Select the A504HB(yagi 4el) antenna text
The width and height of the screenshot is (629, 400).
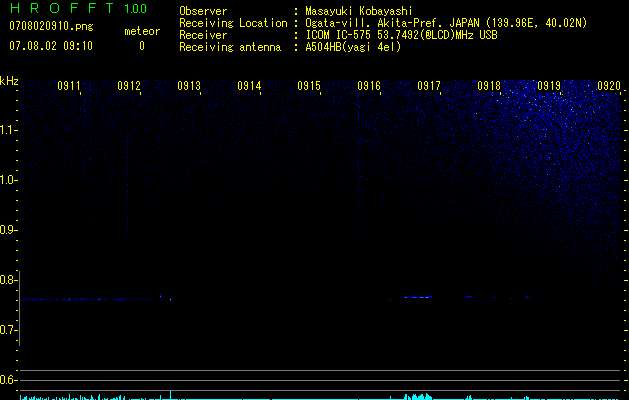[x=353, y=47]
